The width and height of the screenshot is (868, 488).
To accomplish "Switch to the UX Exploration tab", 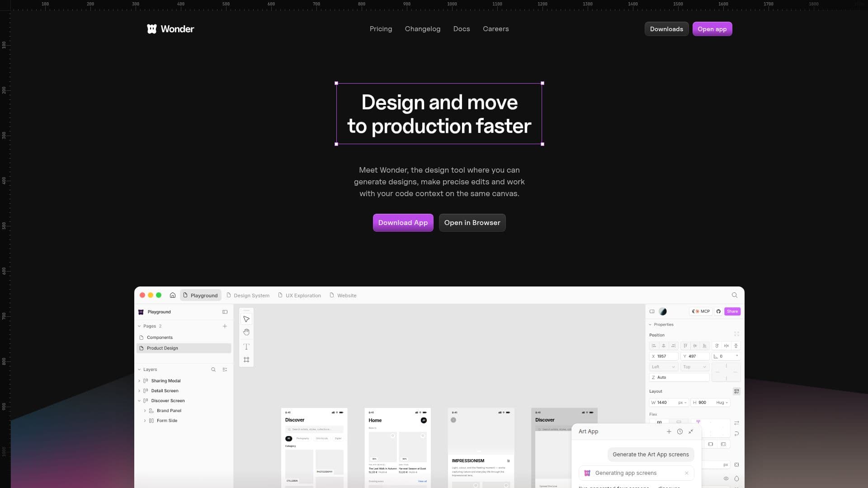I will (300, 296).
